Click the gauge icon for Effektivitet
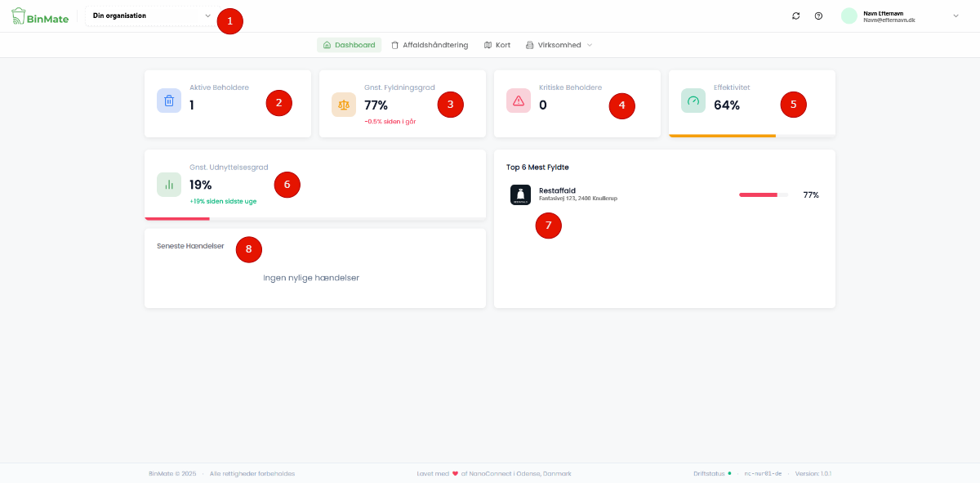980x483 pixels. tap(693, 101)
